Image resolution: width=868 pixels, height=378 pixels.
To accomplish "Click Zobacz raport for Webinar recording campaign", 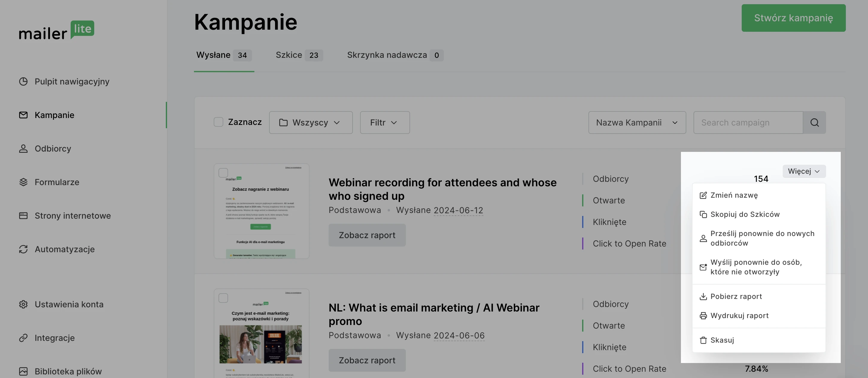I will tap(367, 235).
